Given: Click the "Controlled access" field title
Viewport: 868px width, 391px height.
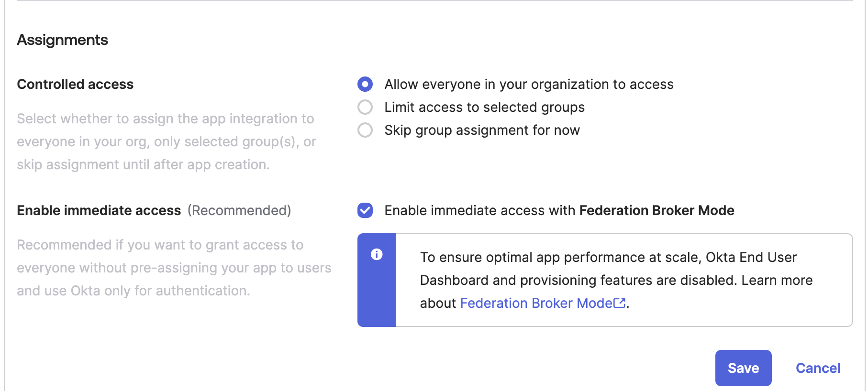Looking at the screenshot, I should 75,85.
